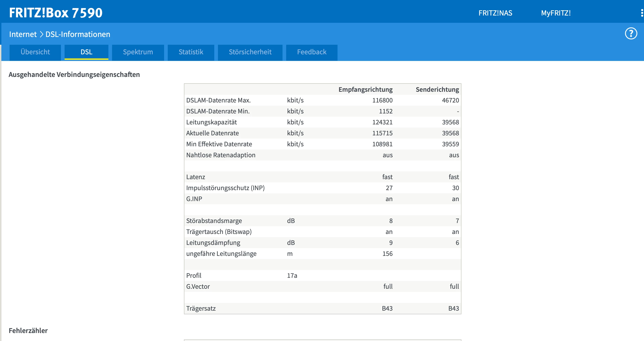Screen dimensions: 644x341
Task: Open the Feedback tab
Action: [312, 52]
